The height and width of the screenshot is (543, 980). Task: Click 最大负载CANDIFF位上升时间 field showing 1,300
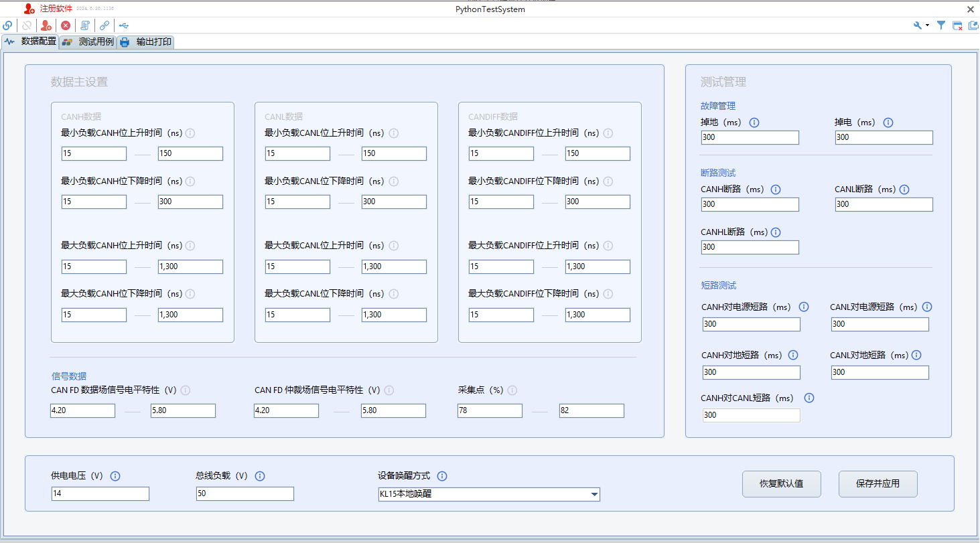point(598,266)
